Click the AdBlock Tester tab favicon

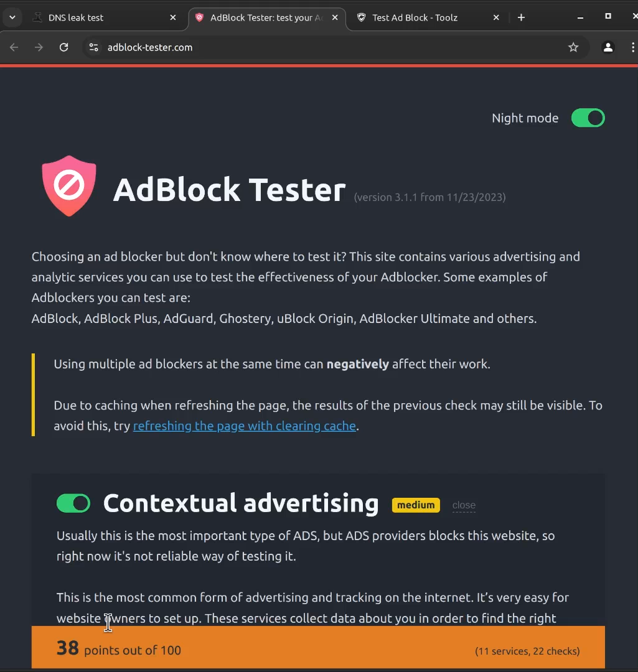tap(199, 17)
